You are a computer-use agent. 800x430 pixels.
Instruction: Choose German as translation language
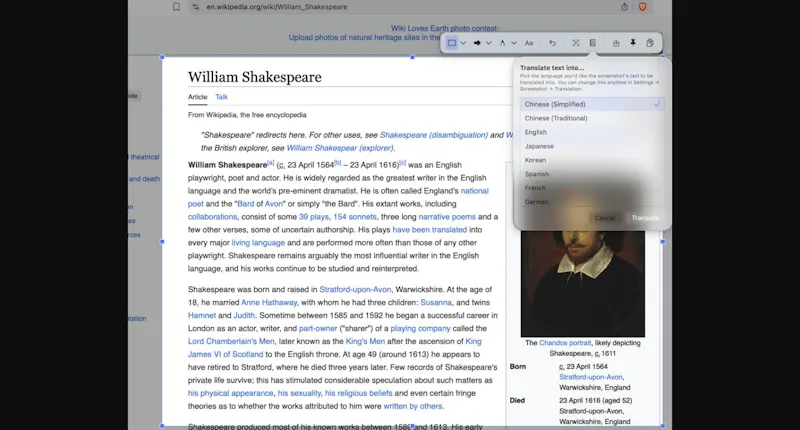[x=592, y=202]
